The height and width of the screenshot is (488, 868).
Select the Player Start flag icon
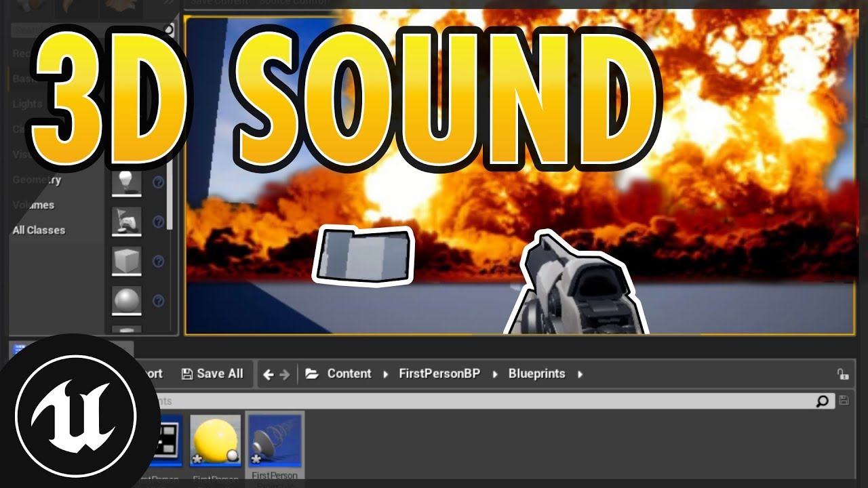click(x=127, y=222)
